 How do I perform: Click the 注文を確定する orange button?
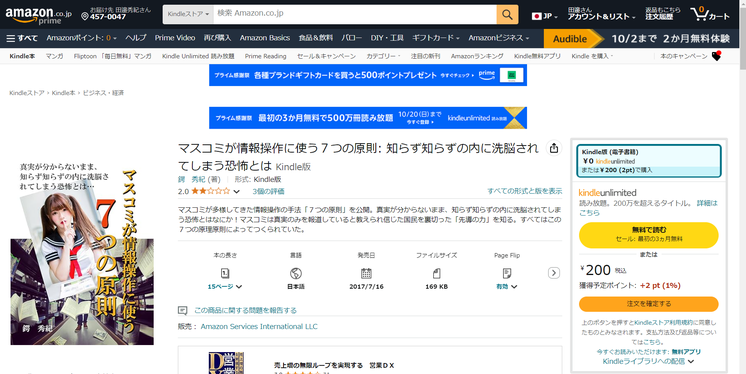tap(648, 304)
